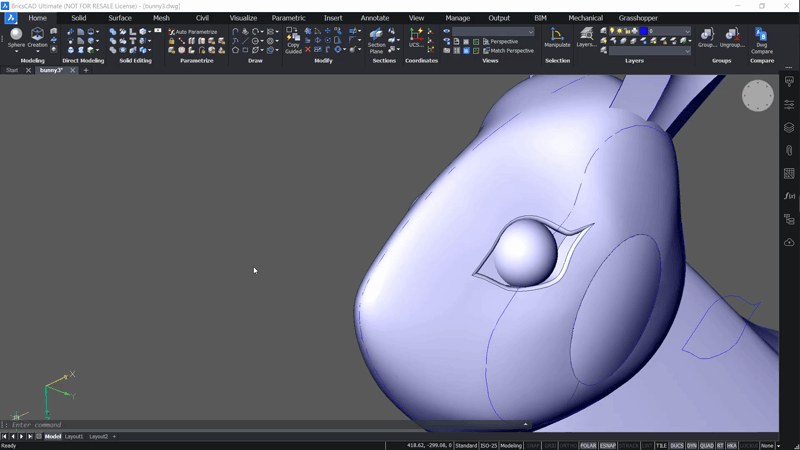Switch to the Start document tab
The height and width of the screenshot is (450, 800).
pos(12,70)
